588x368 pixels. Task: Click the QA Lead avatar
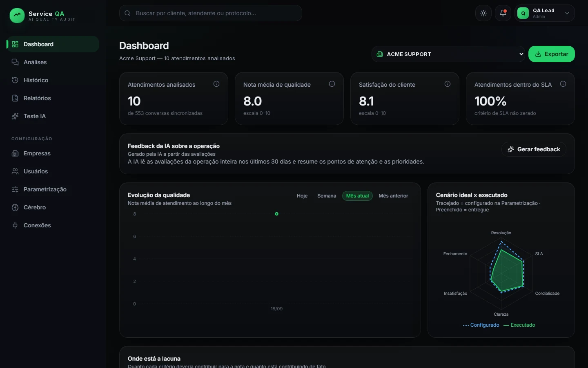click(x=523, y=13)
